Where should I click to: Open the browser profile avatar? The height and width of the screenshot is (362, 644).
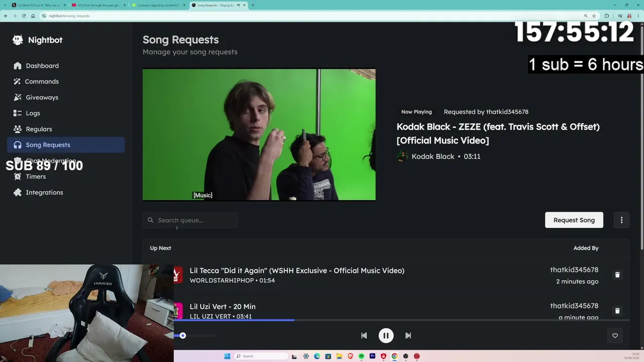(629, 16)
